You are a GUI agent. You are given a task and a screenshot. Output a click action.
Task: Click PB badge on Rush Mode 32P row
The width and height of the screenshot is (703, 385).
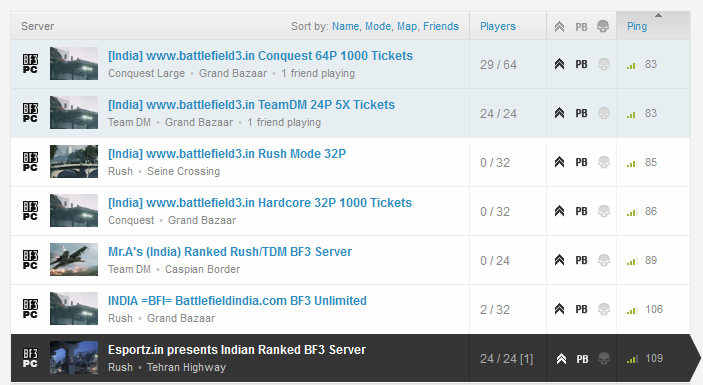coord(581,162)
